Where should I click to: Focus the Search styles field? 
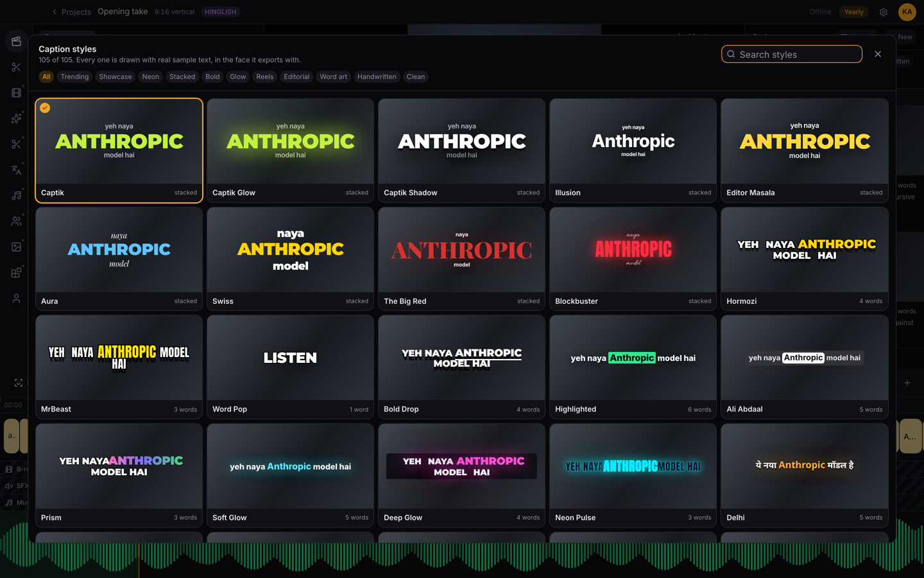[792, 54]
